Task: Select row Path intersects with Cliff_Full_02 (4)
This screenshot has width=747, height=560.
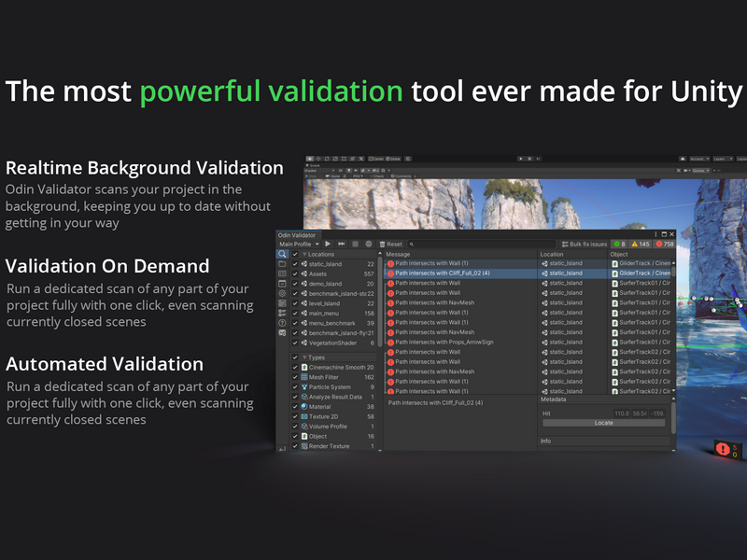Action: pos(529,273)
